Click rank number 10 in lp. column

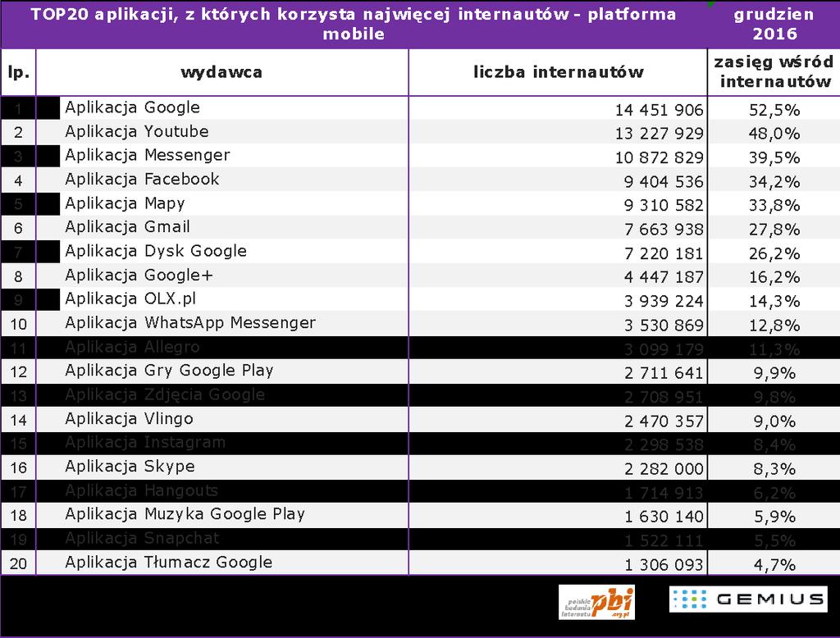(x=18, y=324)
